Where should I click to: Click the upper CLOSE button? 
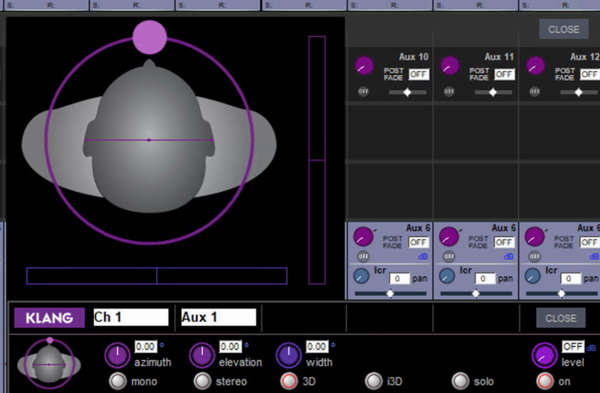pyautogui.click(x=564, y=29)
